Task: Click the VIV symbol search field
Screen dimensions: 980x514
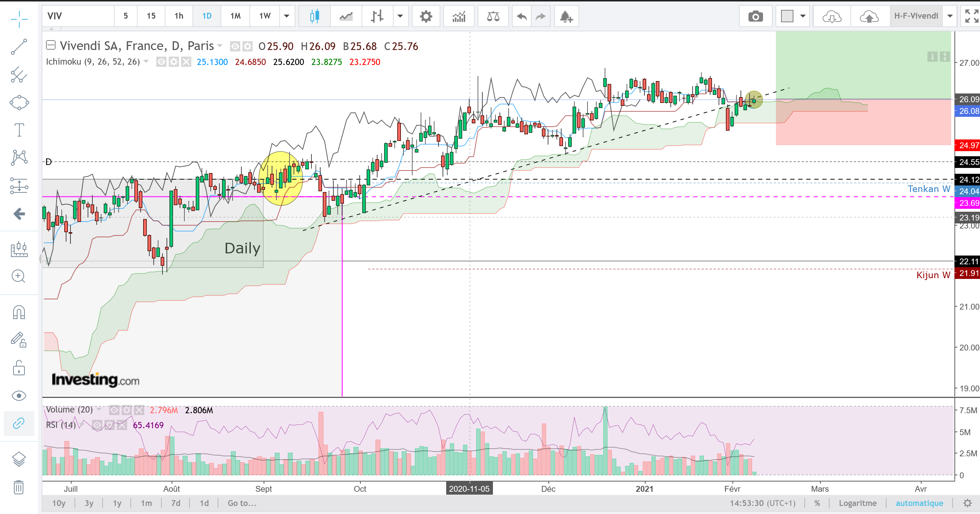Action: pos(78,16)
